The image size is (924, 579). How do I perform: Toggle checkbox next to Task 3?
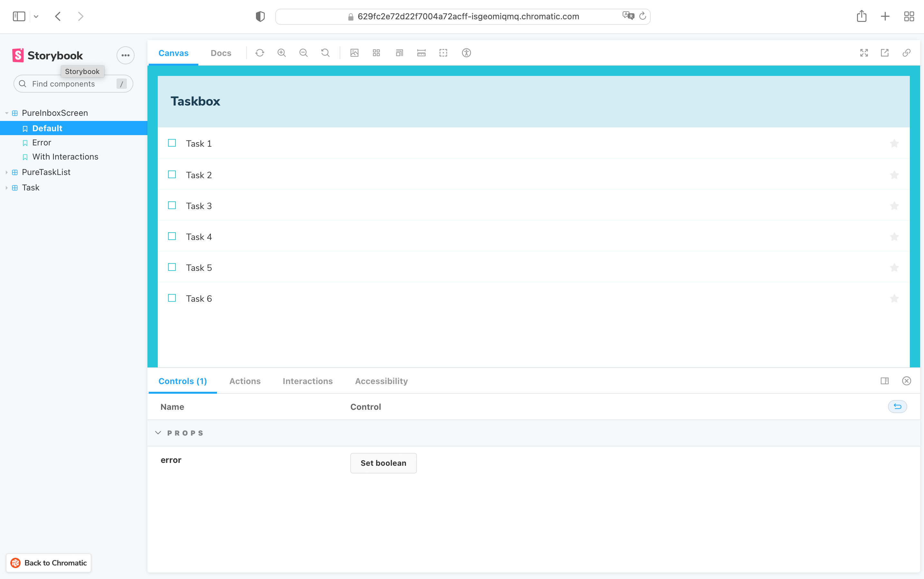[x=172, y=206]
